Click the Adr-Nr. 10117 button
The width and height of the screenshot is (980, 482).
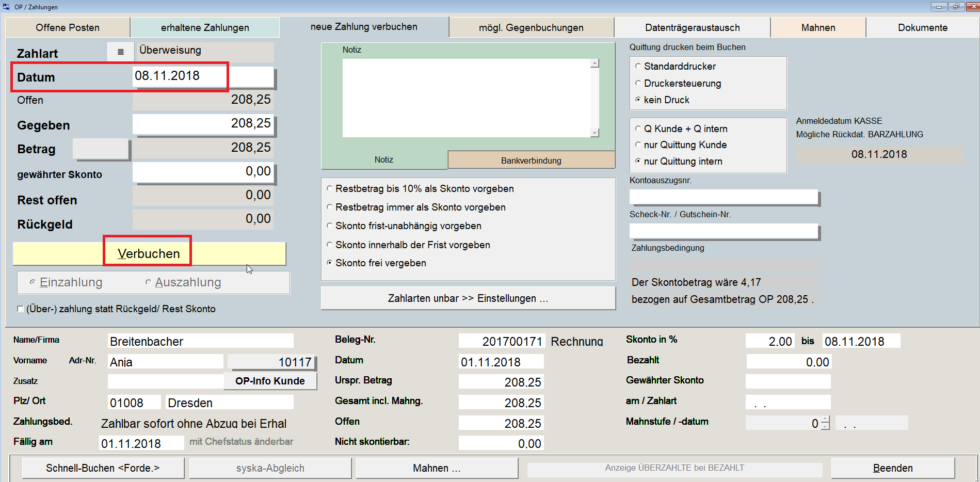click(x=271, y=362)
